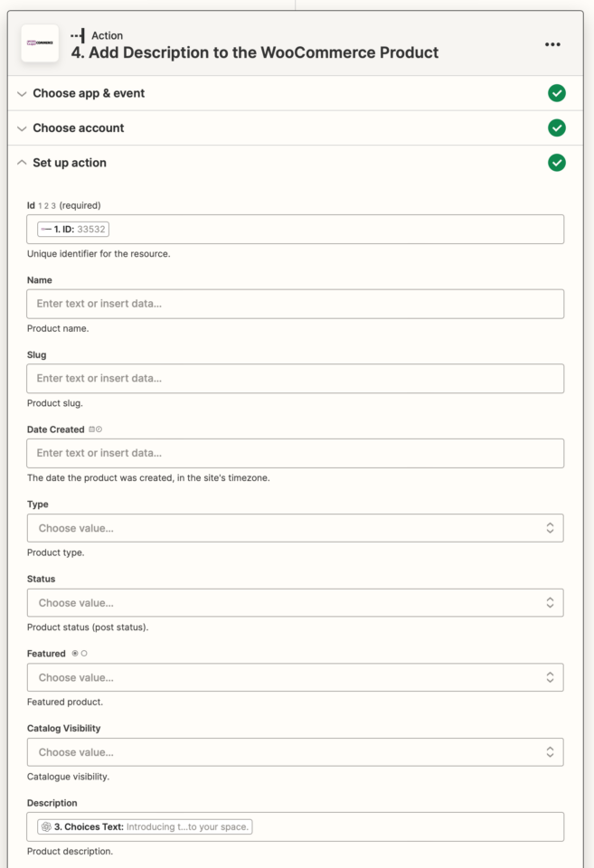Click green checkmark on Set up action
This screenshot has height=868, width=594.
[557, 163]
